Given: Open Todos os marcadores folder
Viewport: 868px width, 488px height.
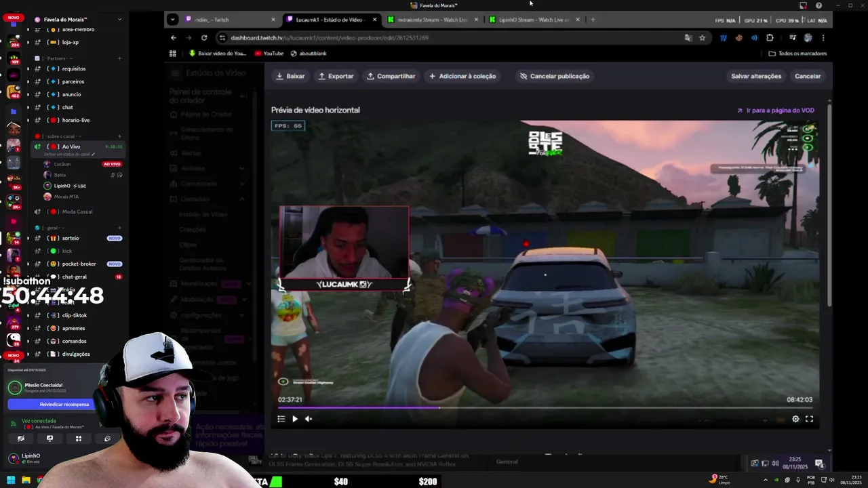Looking at the screenshot, I should [797, 54].
